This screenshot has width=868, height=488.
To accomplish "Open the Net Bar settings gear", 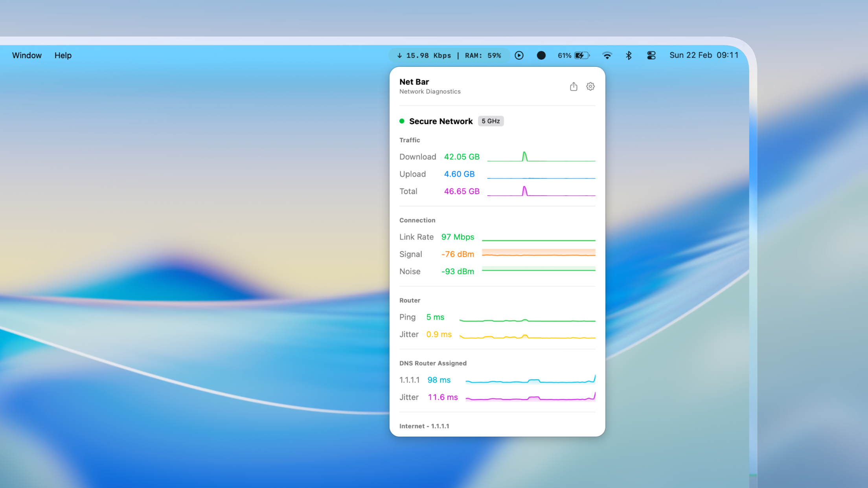I will (x=590, y=86).
